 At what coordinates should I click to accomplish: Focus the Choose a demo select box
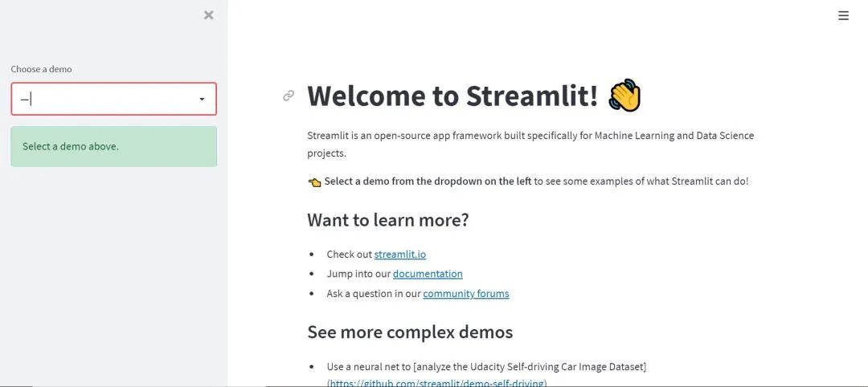point(113,99)
